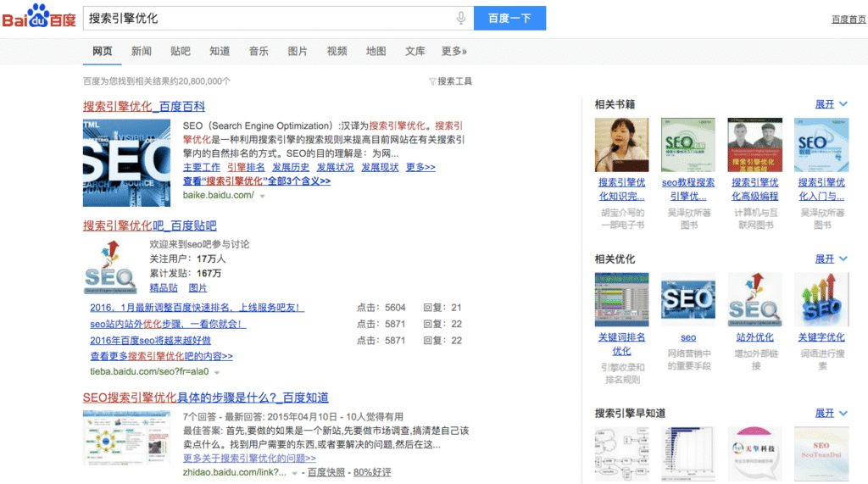
Task: Click the bar chart image under 搜索引擎早知道
Action: click(688, 453)
